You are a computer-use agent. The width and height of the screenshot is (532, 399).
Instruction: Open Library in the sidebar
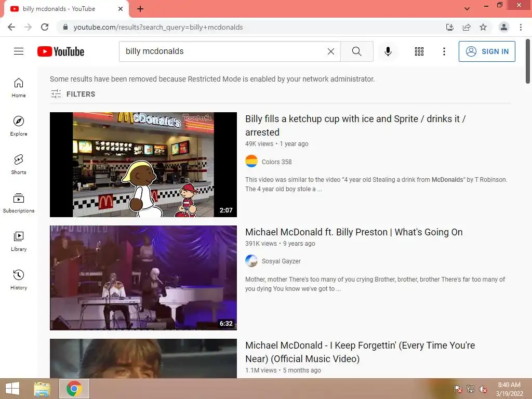click(x=19, y=241)
